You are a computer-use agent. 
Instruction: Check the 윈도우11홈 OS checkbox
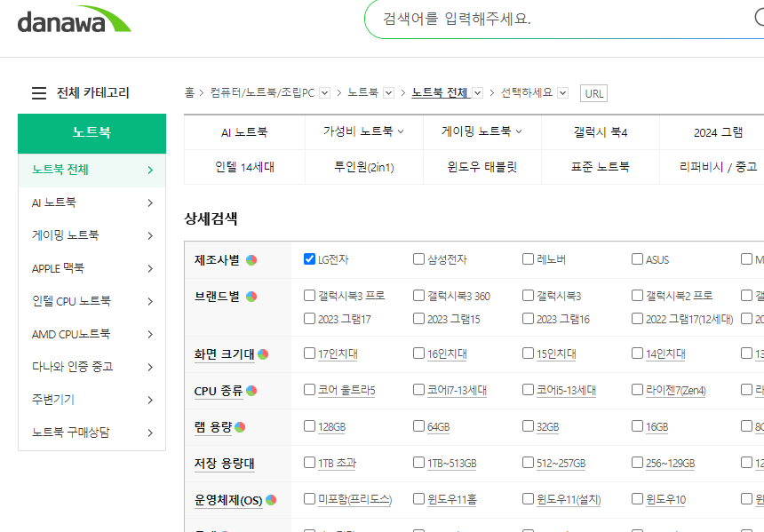418,498
